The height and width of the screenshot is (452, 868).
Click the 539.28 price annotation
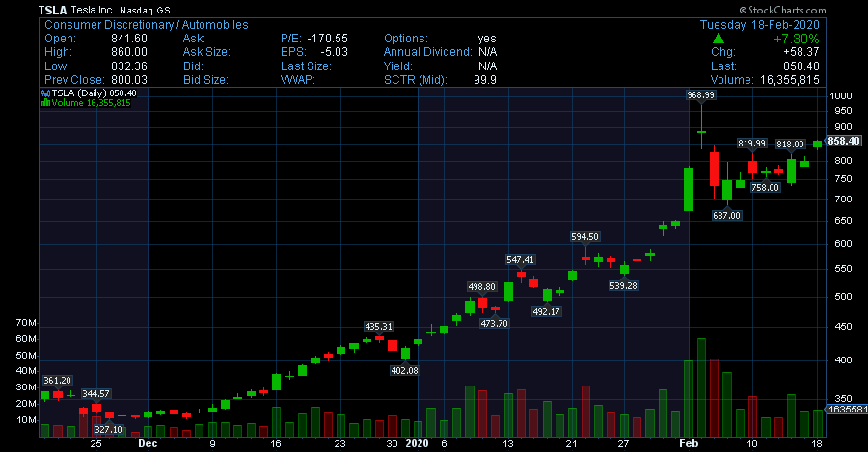pos(623,286)
